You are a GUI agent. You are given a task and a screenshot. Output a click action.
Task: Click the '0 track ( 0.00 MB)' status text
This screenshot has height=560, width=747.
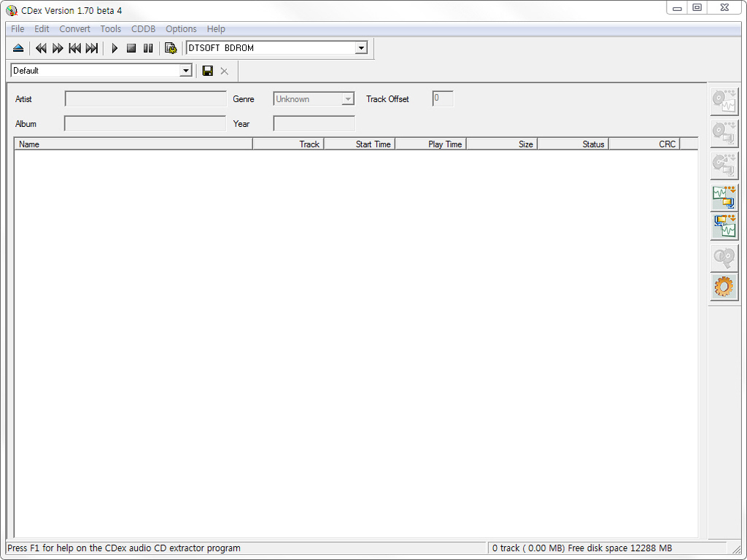click(528, 548)
